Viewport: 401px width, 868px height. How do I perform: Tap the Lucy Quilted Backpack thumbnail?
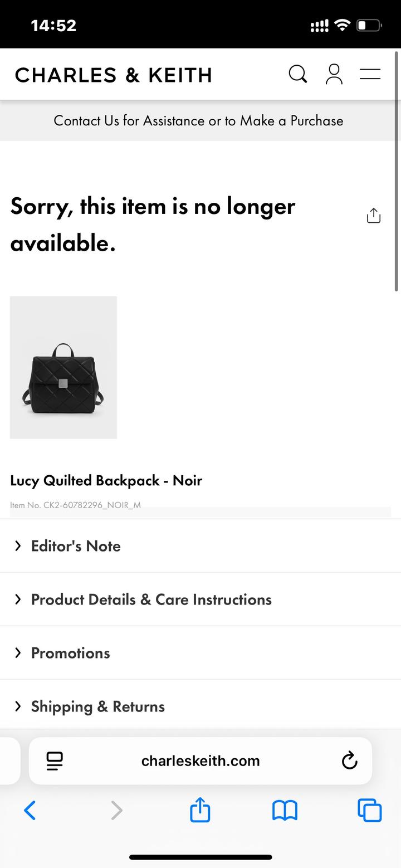[x=63, y=368]
